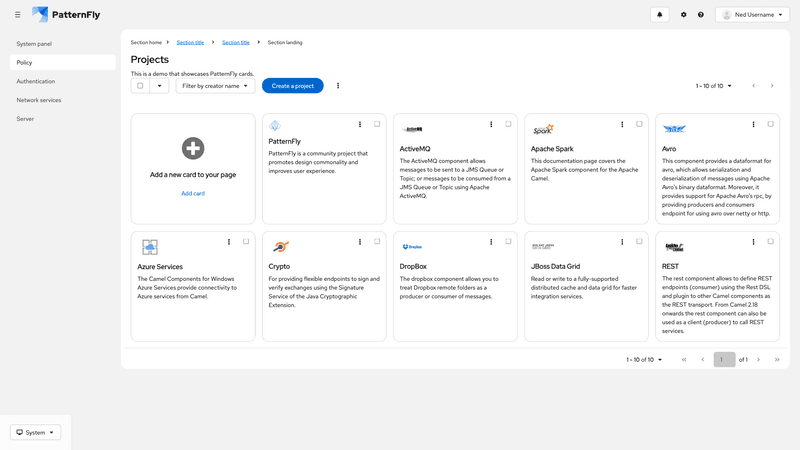
Task: Click the hamburger menu icon
Action: [x=17, y=15]
